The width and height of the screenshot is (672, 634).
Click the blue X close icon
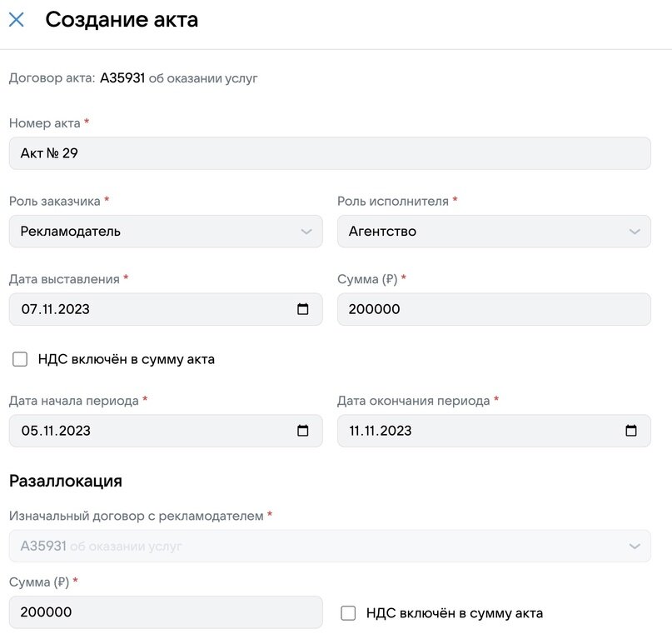tap(15, 19)
